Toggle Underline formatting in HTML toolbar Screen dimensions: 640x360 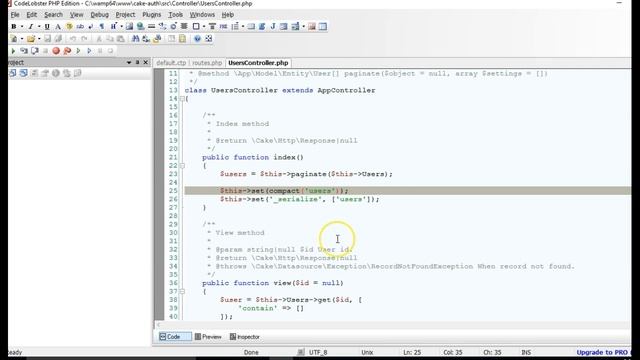[47, 27]
